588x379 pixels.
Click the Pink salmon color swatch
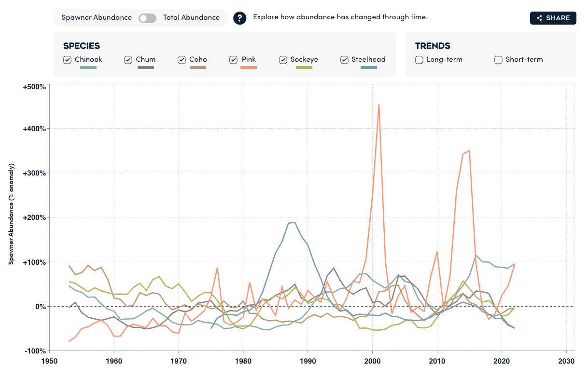pyautogui.click(x=249, y=68)
